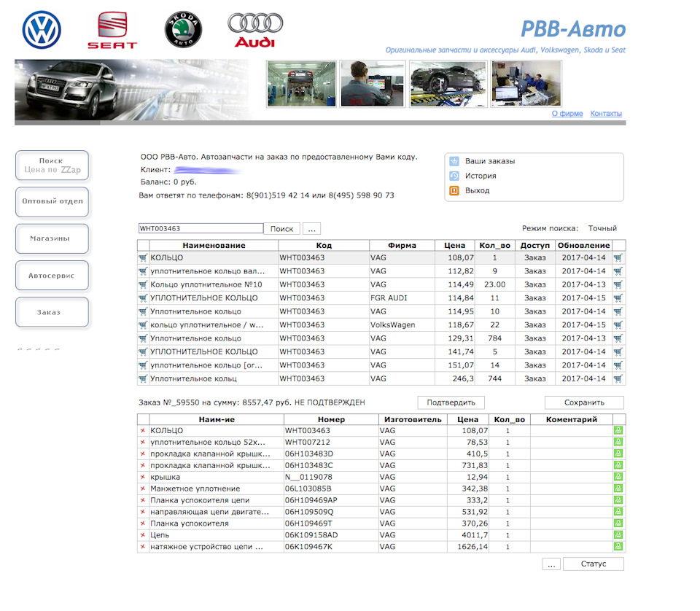Open the Заказ section

pos(52,312)
